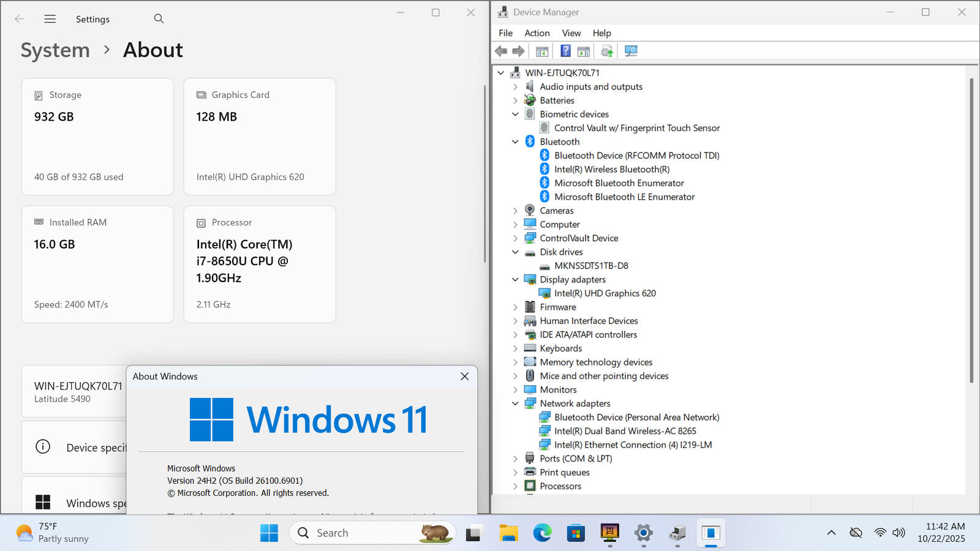
Task: Select Intel(R) Wireless Bluetooth(R) device
Action: coord(611,170)
